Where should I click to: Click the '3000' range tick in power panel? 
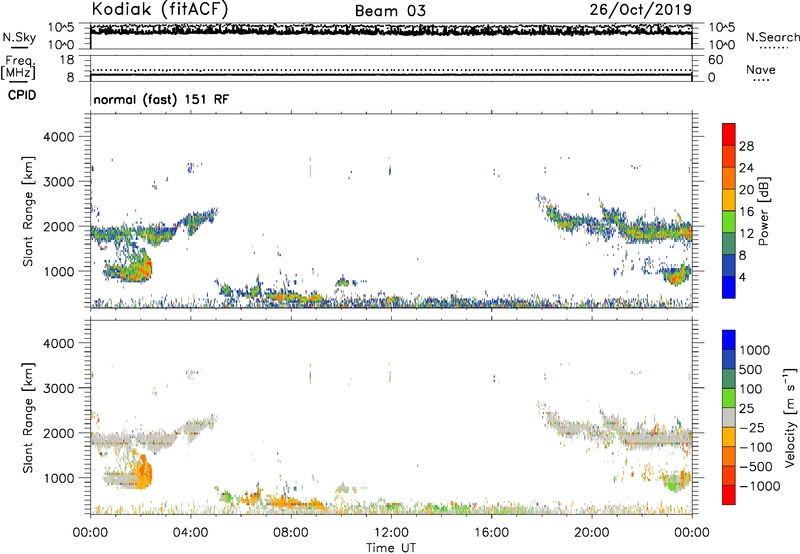coord(58,182)
